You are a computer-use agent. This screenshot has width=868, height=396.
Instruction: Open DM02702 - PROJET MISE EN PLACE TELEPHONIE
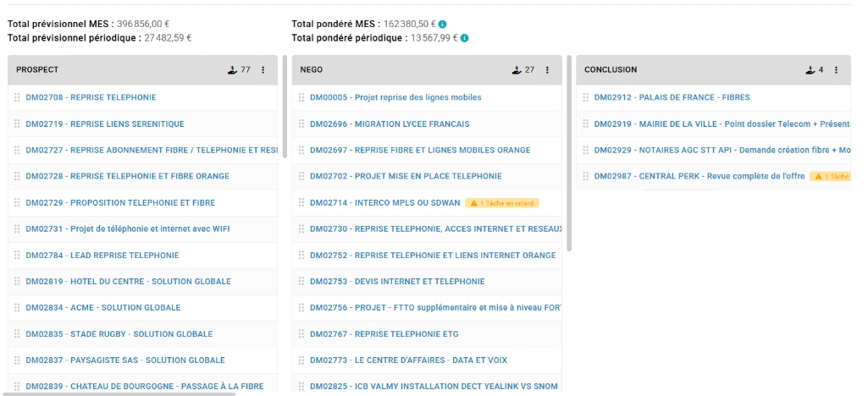(406, 177)
